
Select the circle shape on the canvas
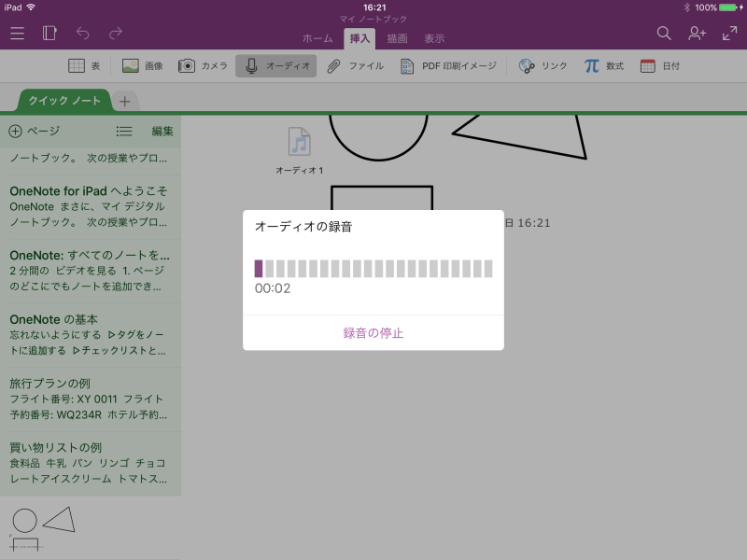click(378, 137)
